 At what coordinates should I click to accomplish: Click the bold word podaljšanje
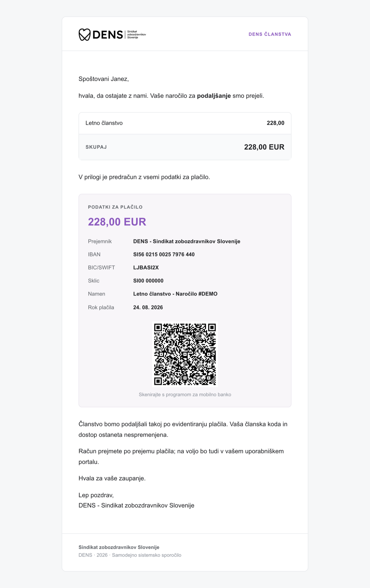click(x=214, y=96)
